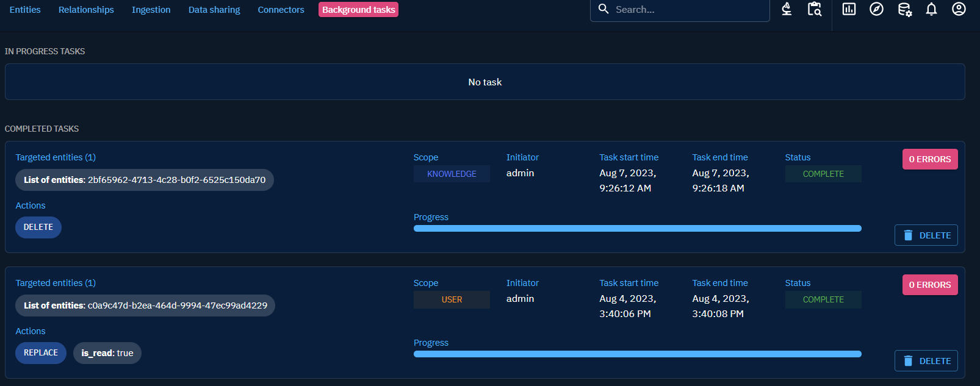Delete the Aug 4 USER task
980x386 pixels.
pos(926,361)
